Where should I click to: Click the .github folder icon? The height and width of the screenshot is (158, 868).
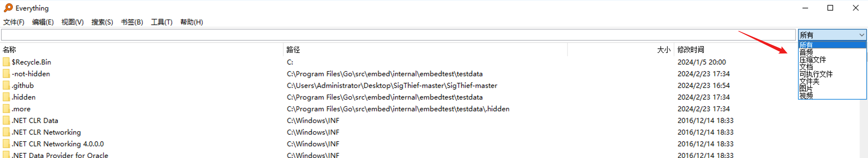6,85
